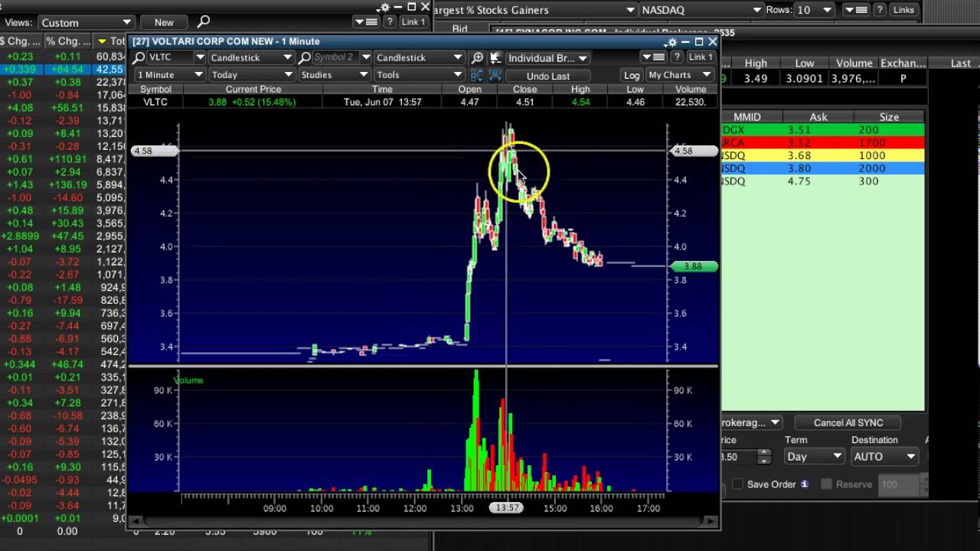Click the Symbol 2 input field
This screenshot has height=551, width=980.
click(x=335, y=57)
